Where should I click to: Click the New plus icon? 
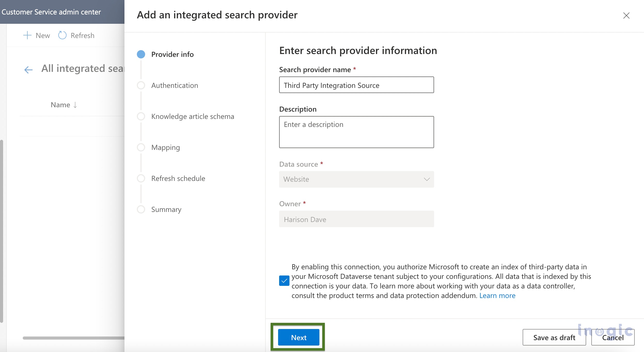(27, 35)
